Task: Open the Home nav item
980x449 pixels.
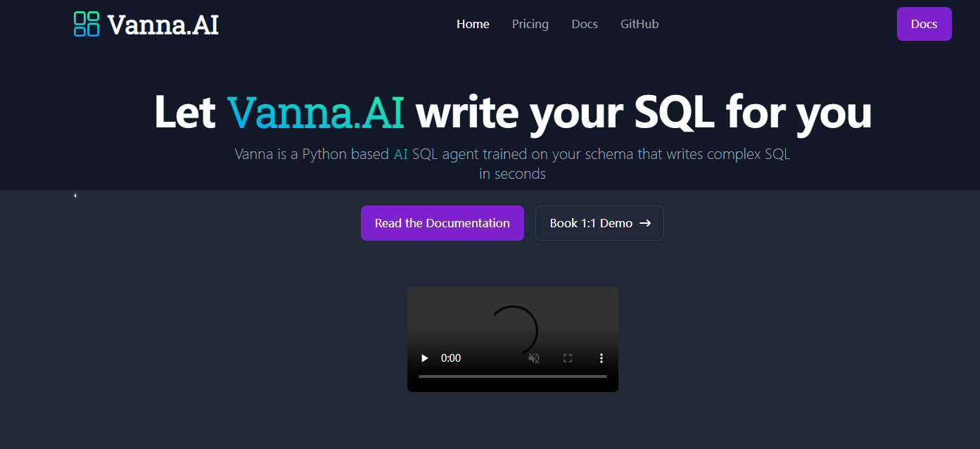Action: [x=473, y=24]
